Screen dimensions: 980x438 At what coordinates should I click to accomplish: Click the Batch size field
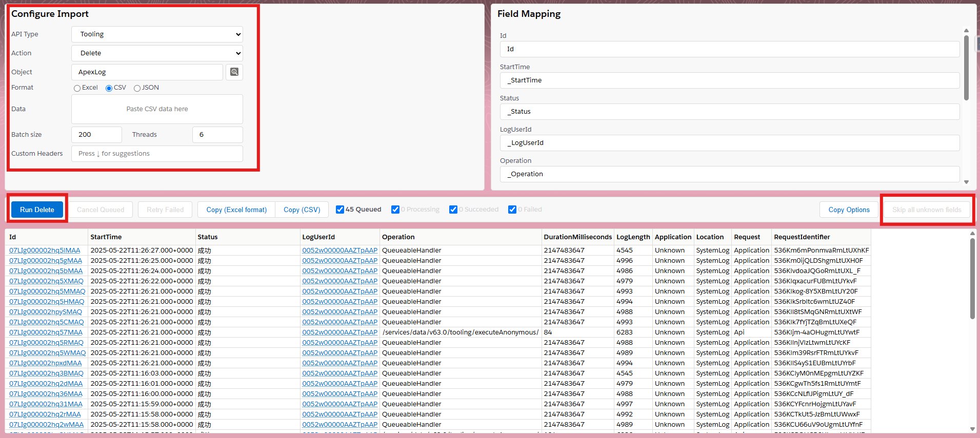96,135
